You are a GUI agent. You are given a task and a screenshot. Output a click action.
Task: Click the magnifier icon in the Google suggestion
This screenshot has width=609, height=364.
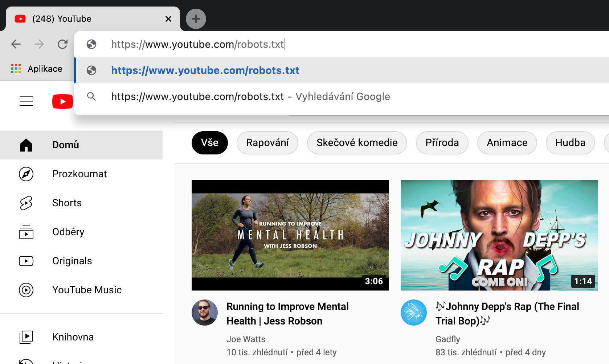91,96
